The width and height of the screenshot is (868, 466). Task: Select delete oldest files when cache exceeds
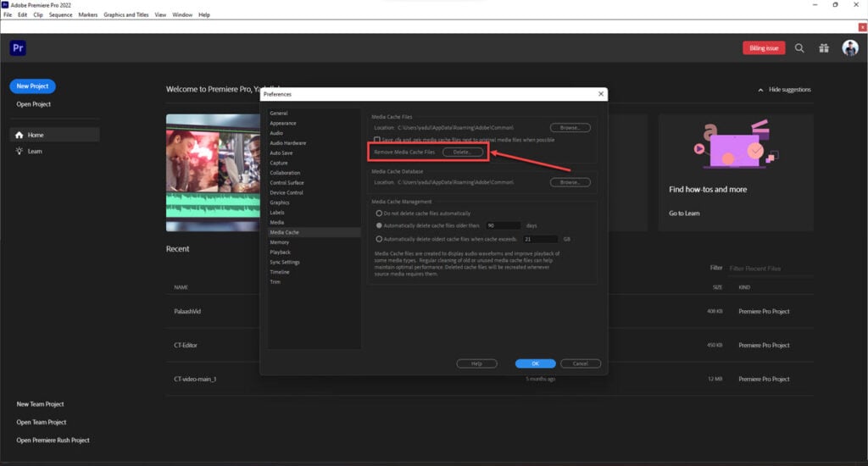[379, 239]
